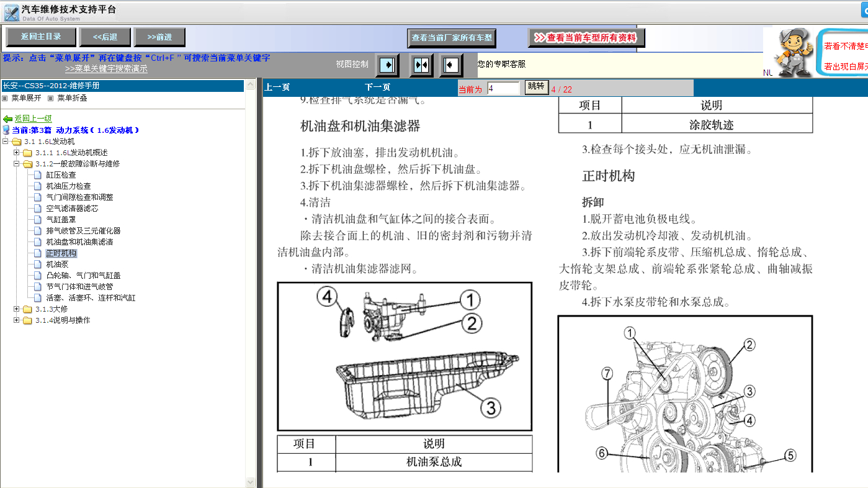The width and height of the screenshot is (868, 488).
Task: Open the 活塞、活塞环、连杆和汽缸 tree item
Action: [91, 298]
